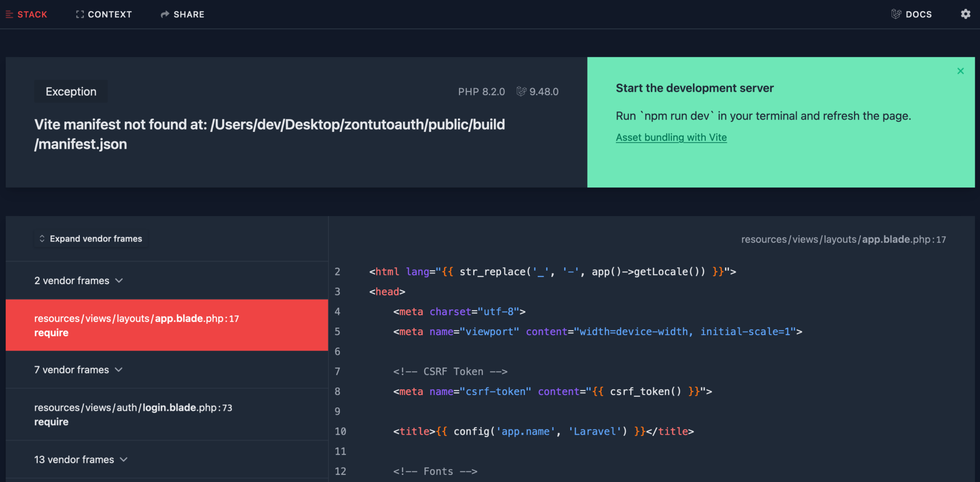Open the settings gear
This screenshot has width=980, height=482.
(x=966, y=14)
